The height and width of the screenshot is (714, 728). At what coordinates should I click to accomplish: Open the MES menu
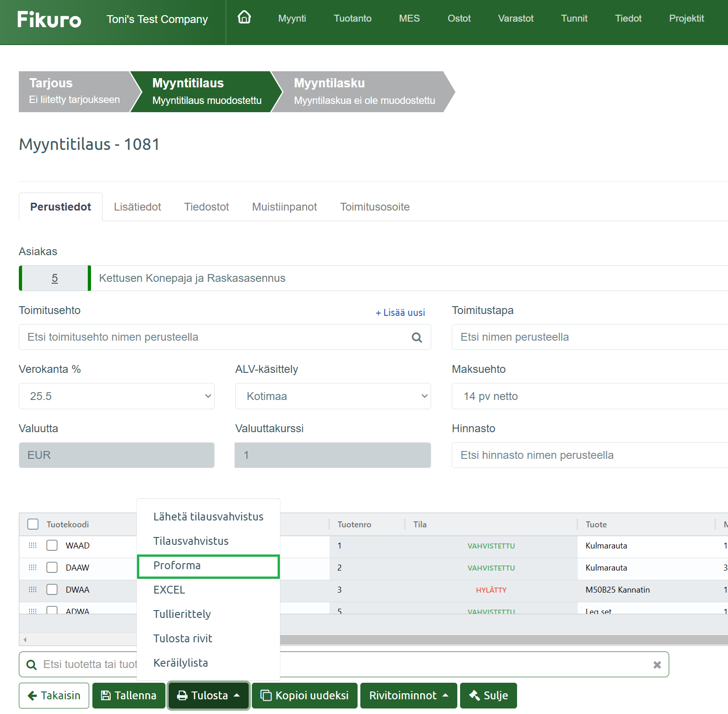click(x=409, y=18)
